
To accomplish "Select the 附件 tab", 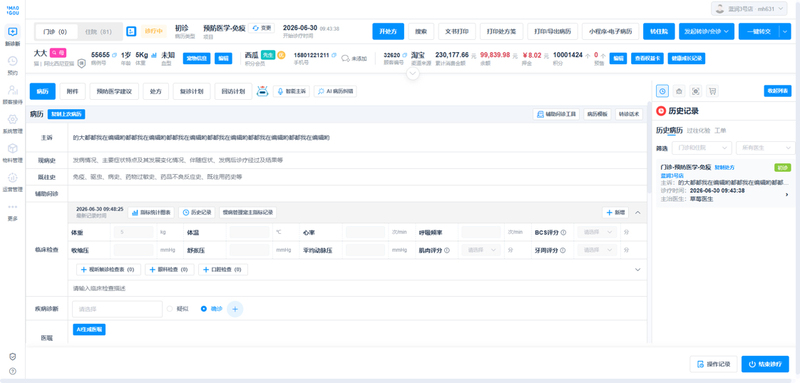I will tap(72, 91).
